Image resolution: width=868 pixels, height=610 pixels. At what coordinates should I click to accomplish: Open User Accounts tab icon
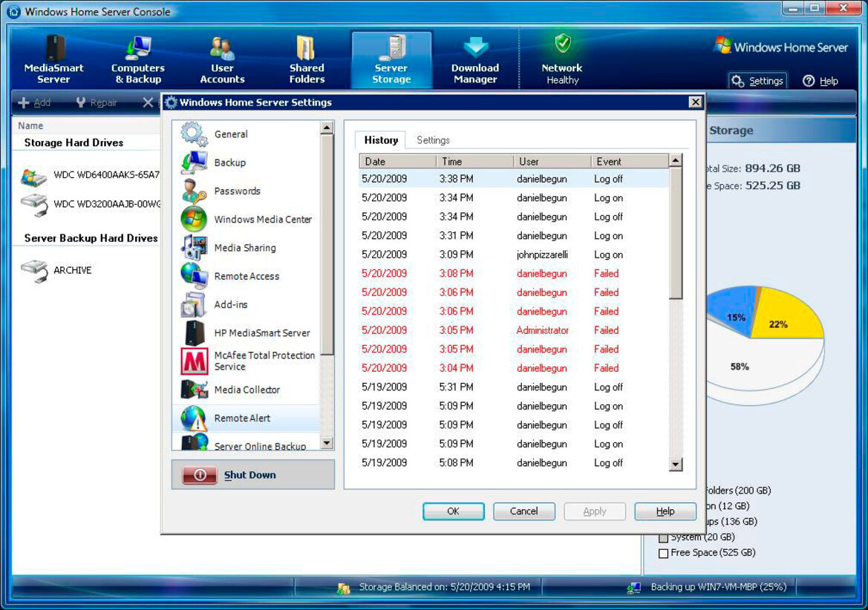pos(222,49)
